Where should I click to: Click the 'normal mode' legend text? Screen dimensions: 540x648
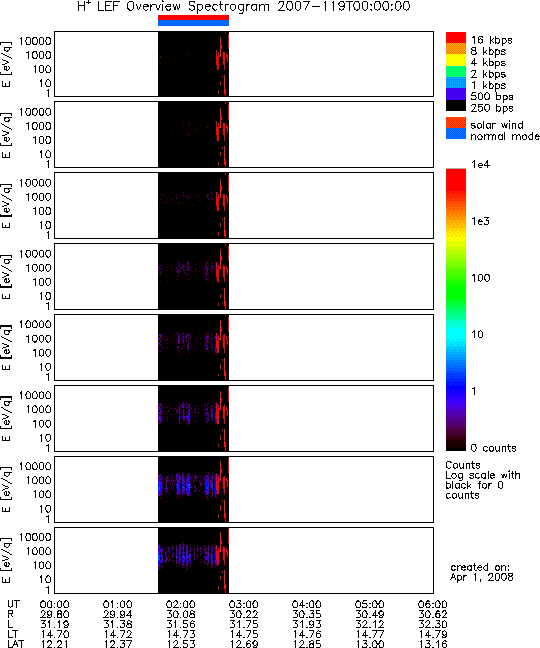(505, 136)
